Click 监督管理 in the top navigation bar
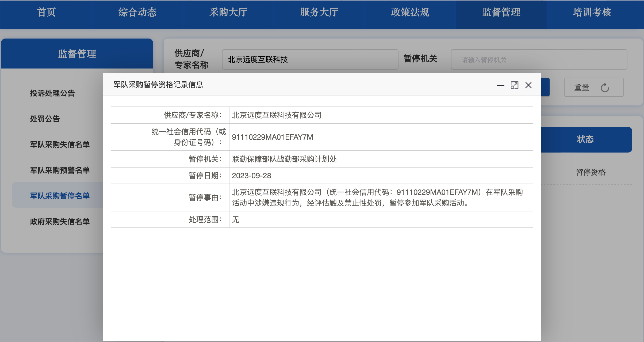Viewport: 644px width, 342px height. click(x=501, y=12)
